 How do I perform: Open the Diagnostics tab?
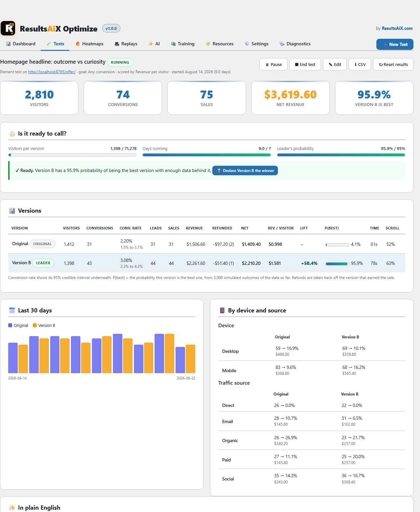click(x=295, y=44)
